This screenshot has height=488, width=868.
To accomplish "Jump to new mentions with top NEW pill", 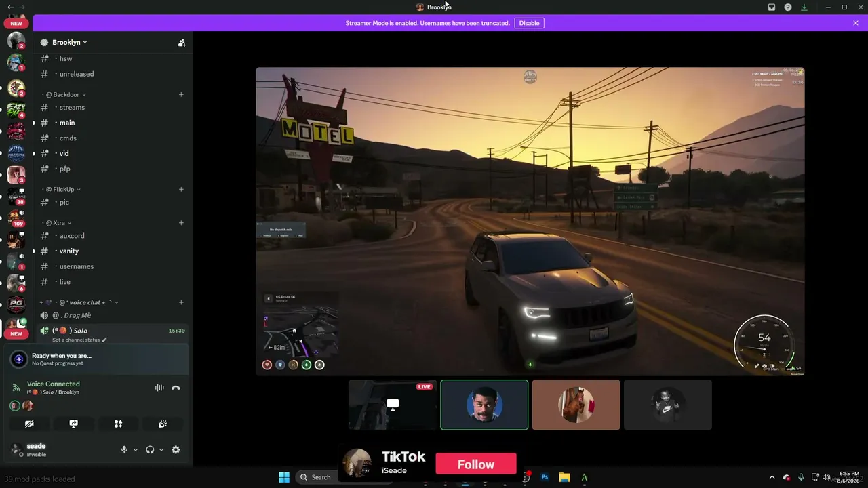I will [16, 24].
